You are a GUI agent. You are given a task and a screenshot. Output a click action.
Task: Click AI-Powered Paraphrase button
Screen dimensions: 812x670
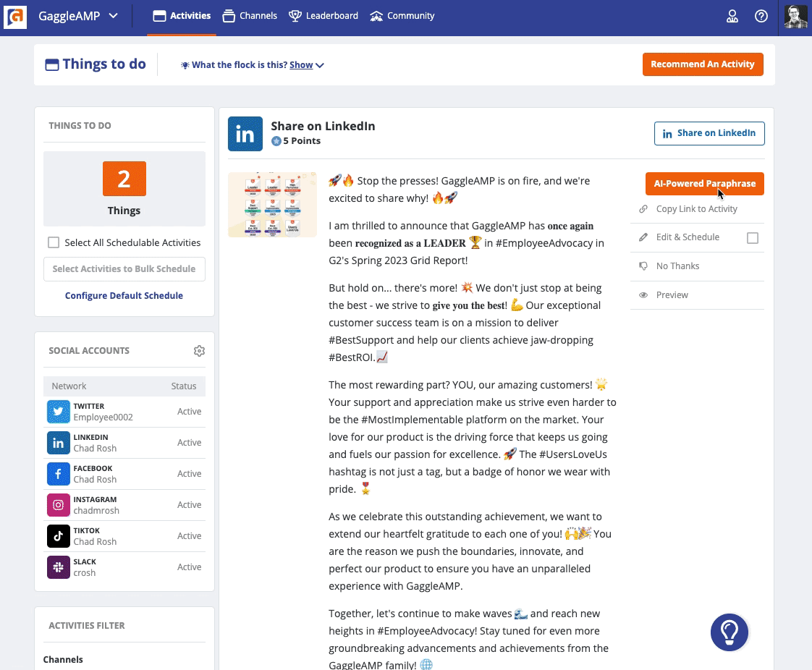point(704,184)
